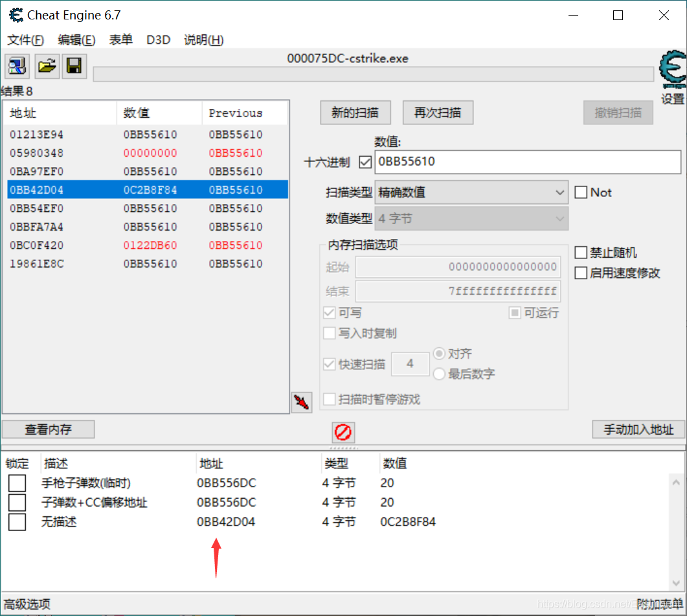Click the 起始 address input field

[458, 267]
